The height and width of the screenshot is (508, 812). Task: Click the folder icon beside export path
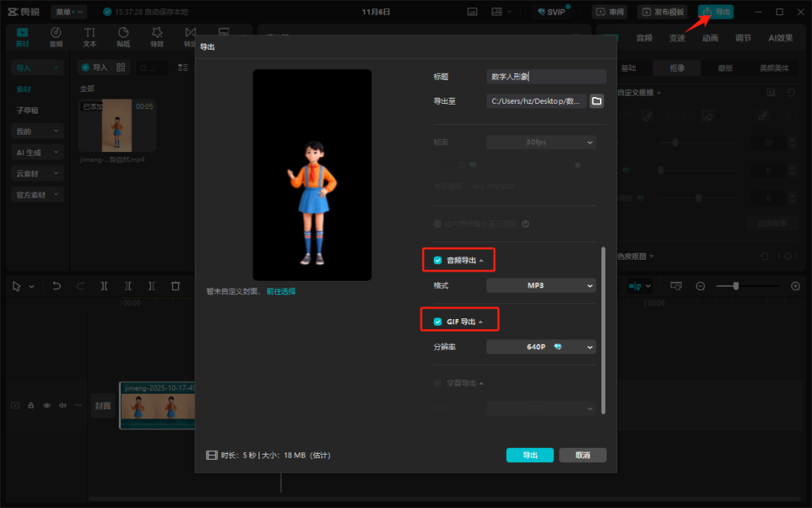[x=596, y=101]
